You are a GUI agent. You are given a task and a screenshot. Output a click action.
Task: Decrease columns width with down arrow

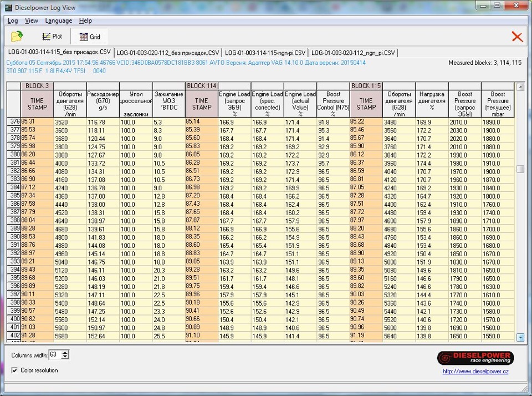[66, 357]
